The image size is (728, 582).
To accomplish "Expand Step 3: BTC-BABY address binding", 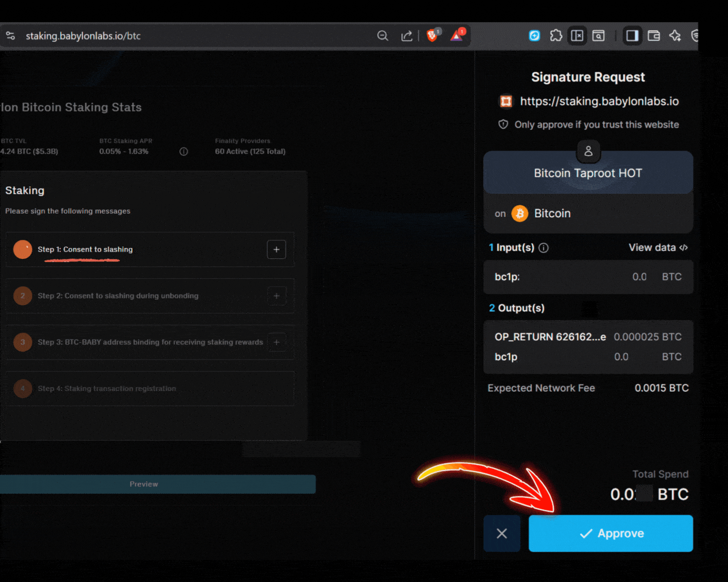I will [276, 342].
